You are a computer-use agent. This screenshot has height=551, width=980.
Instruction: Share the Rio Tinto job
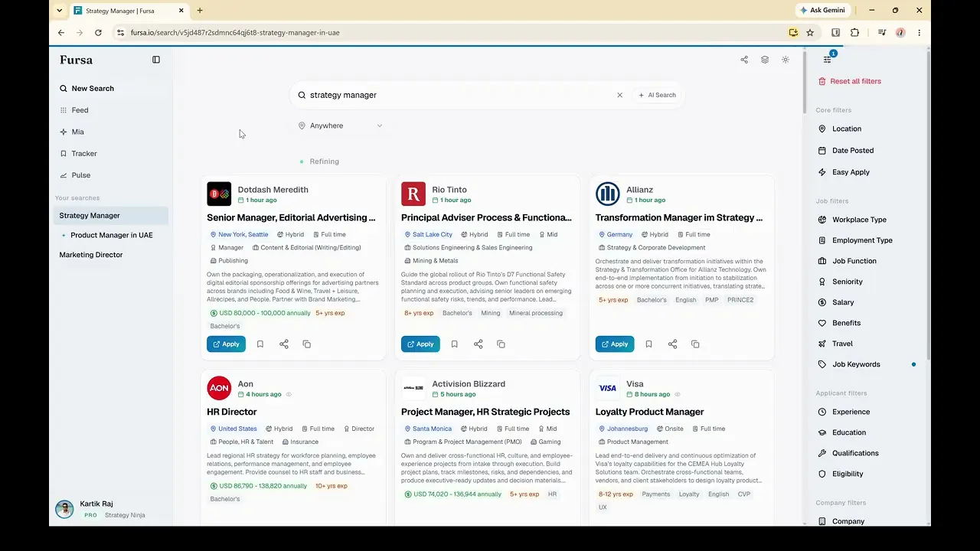pos(479,344)
